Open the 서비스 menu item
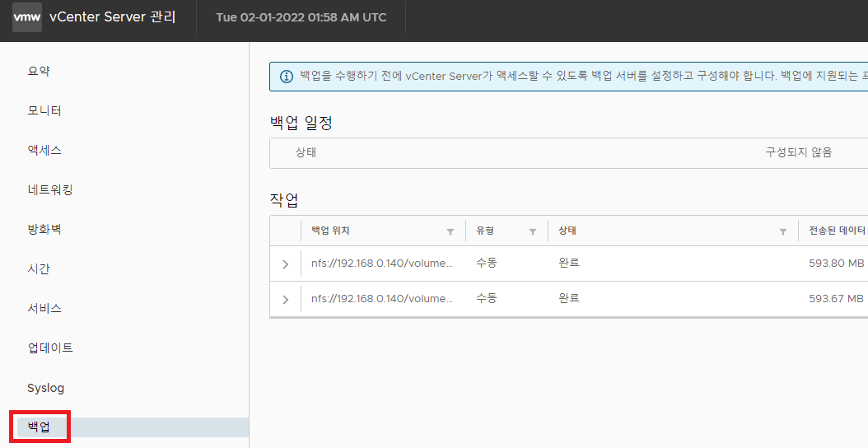 [x=44, y=308]
